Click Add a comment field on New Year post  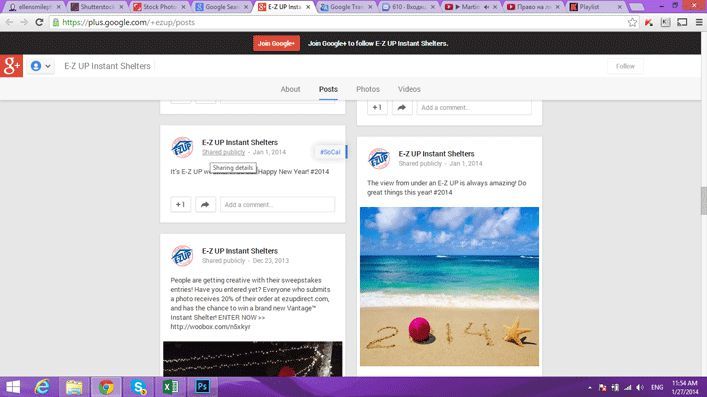click(x=277, y=204)
